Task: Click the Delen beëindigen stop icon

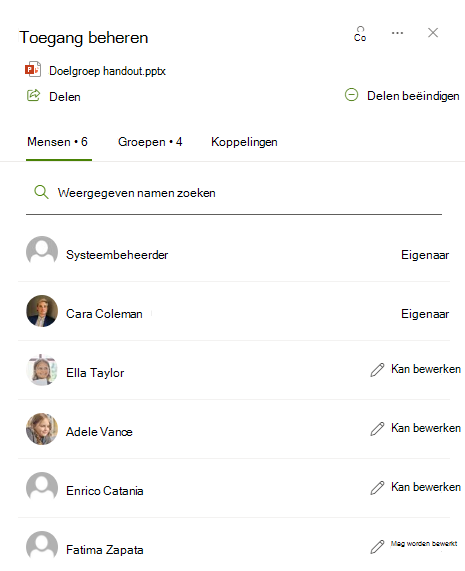Action: (351, 95)
